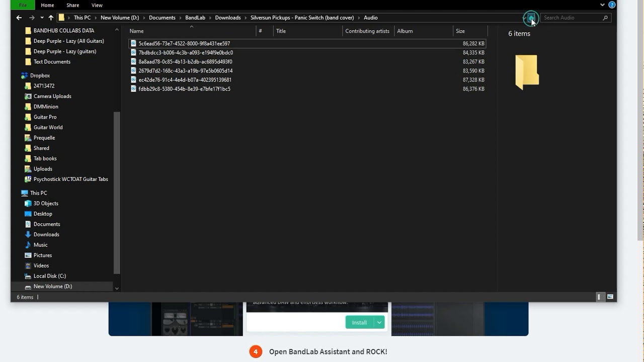Open Desktop in navigation pane
This screenshot has height=362, width=644.
tap(43, 214)
